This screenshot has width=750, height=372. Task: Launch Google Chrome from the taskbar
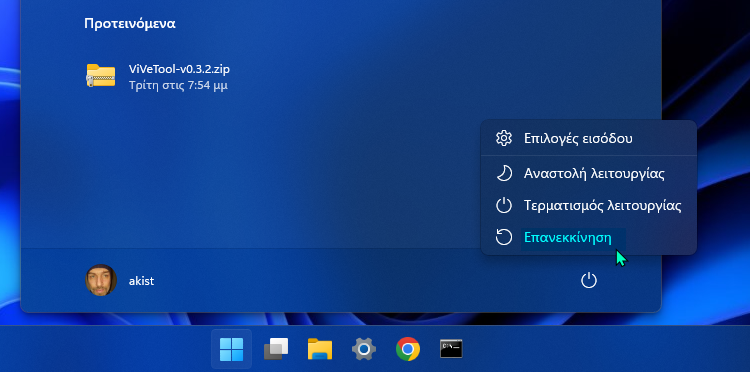click(x=408, y=350)
